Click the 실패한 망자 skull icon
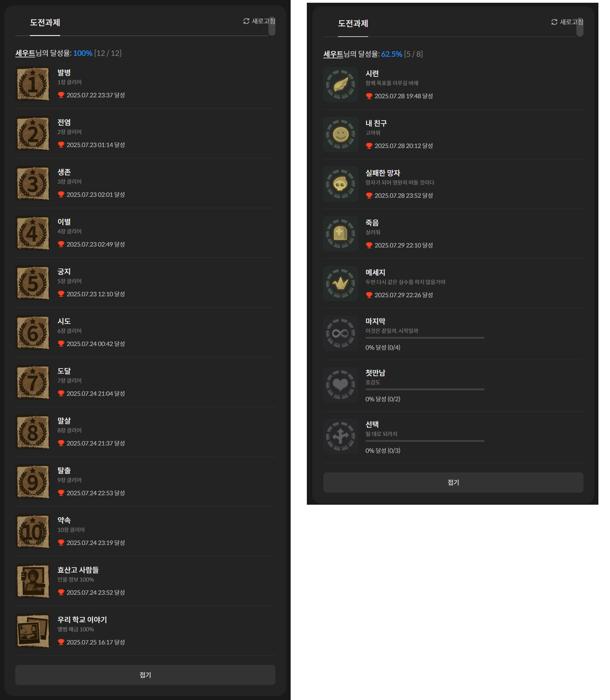 coord(341,184)
